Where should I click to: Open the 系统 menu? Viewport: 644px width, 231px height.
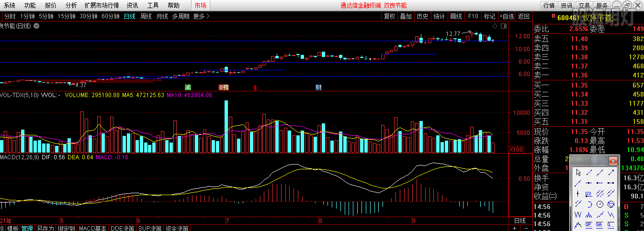10,5
